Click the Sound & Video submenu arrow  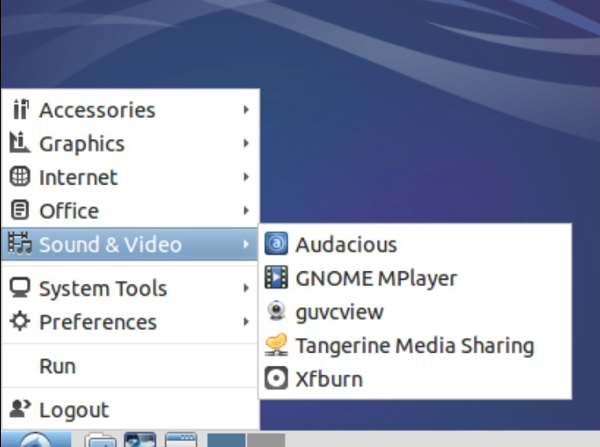click(x=246, y=244)
